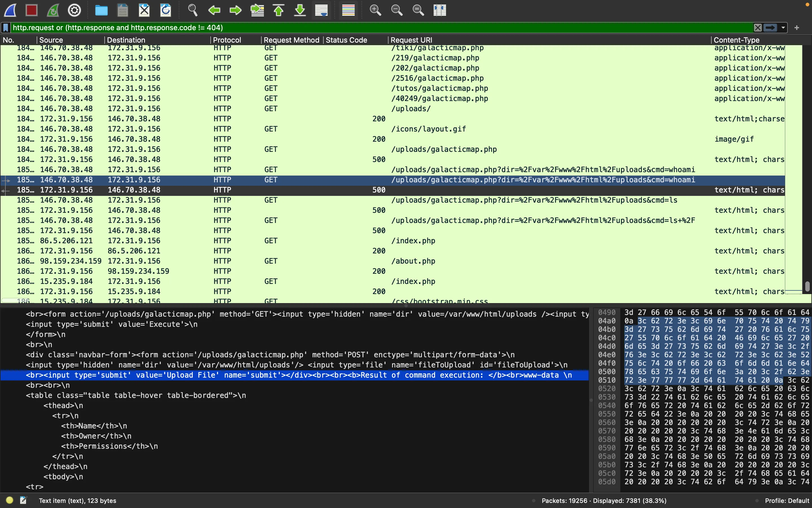812x508 pixels.
Task: Go forward in packet history green right arrow
Action: (235, 10)
